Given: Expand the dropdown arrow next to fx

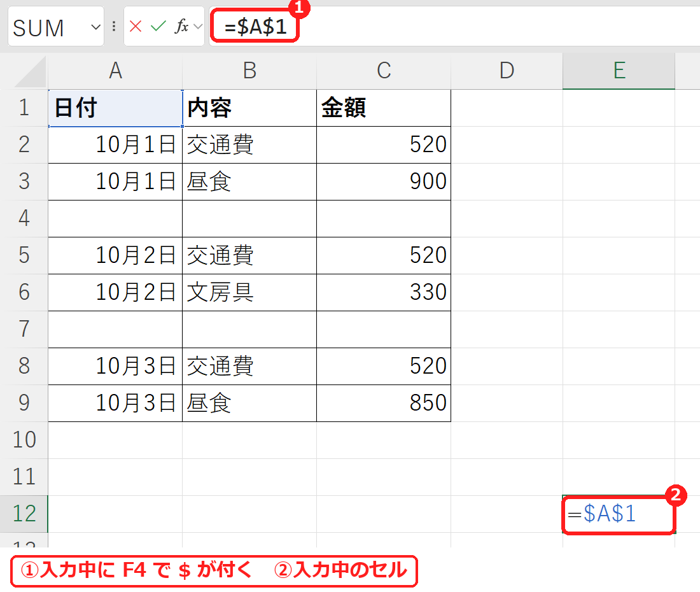Looking at the screenshot, I should pos(198,27).
